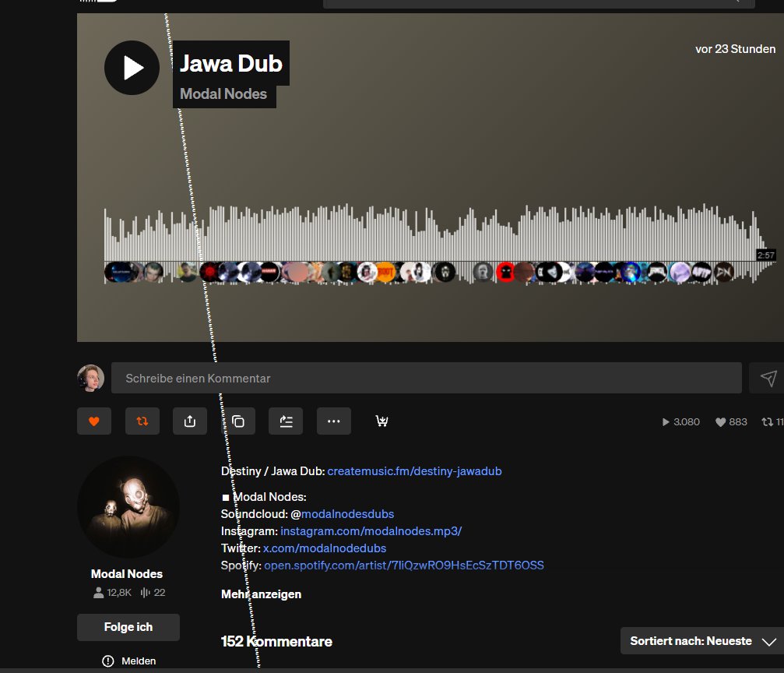Open the last 'DN' commenter avatar on waveform
Viewport: 784px width, 673px height.
[723, 272]
